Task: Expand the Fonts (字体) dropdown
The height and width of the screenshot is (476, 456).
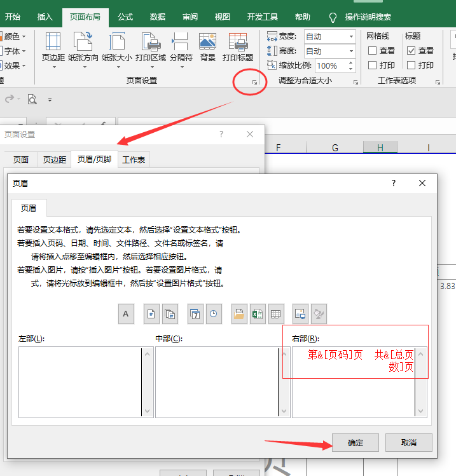Action: [x=24, y=51]
